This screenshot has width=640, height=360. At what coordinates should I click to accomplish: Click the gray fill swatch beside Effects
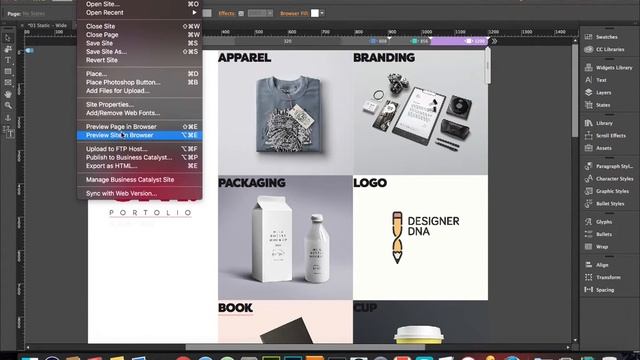click(207, 13)
